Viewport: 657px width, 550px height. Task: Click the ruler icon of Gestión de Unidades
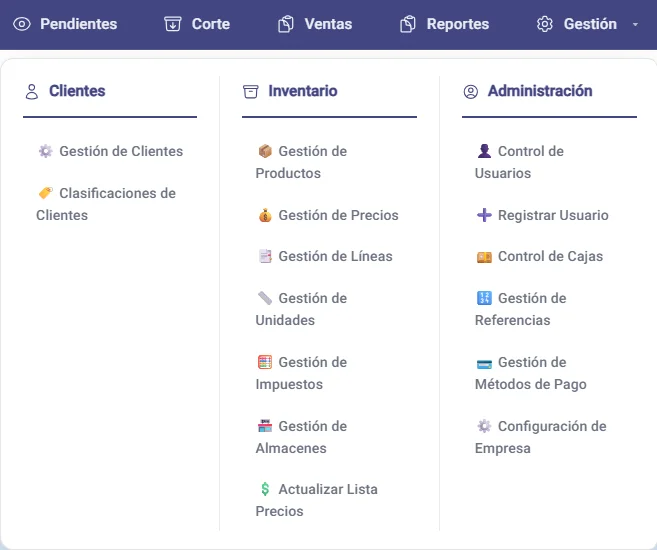265,298
